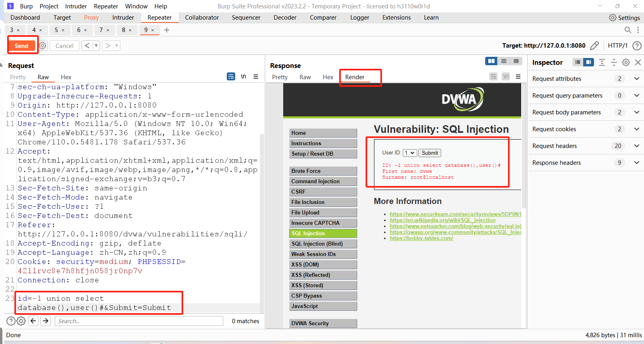This screenshot has height=344, width=644.
Task: Open the Intruder tool tab
Action: point(123,18)
